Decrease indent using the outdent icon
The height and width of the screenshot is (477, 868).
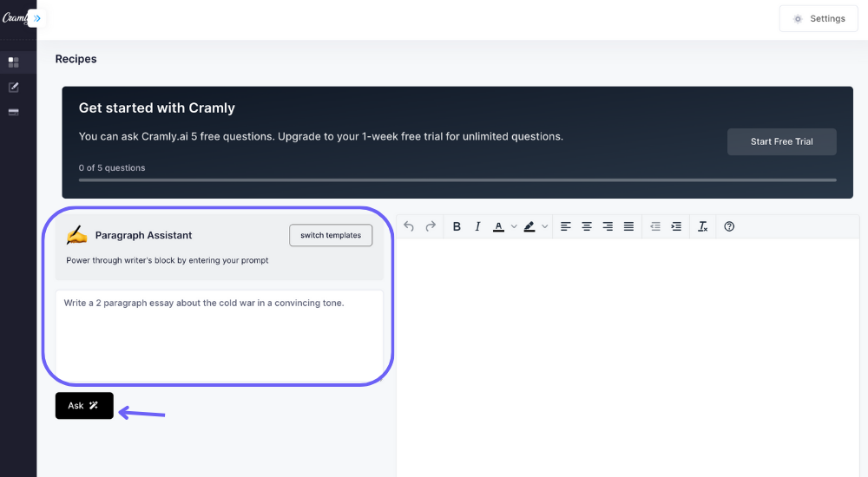coord(655,226)
